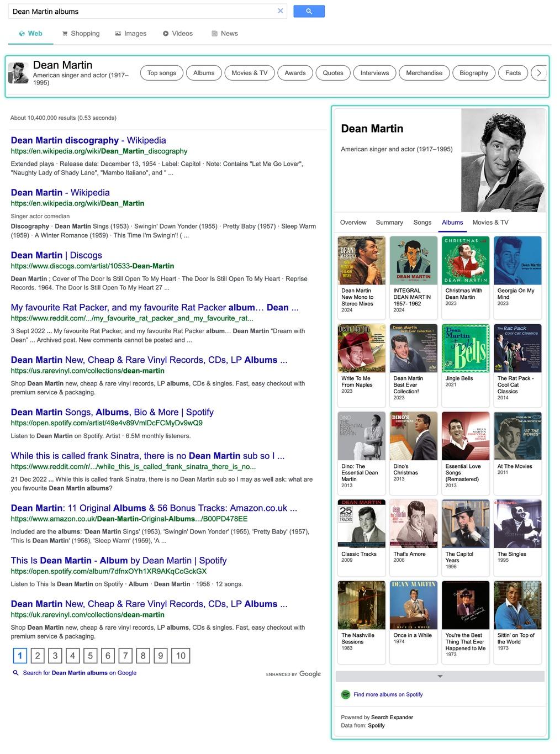Select the Movies & TV panel tab
Viewport: 560px width, 754px height.
pos(490,223)
